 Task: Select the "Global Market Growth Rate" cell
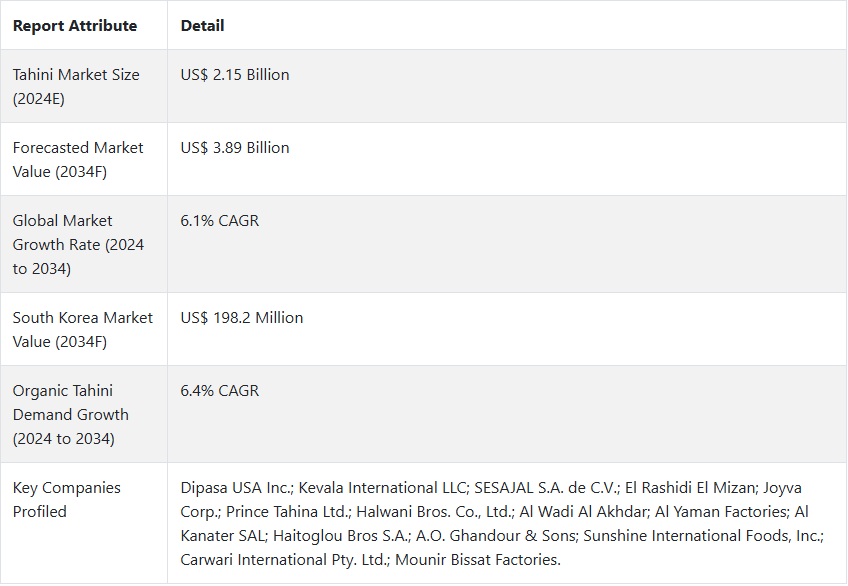click(76, 245)
